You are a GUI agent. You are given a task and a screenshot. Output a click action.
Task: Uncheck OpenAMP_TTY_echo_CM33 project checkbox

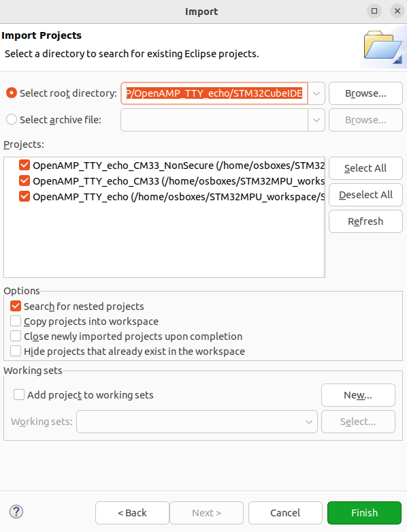25,181
